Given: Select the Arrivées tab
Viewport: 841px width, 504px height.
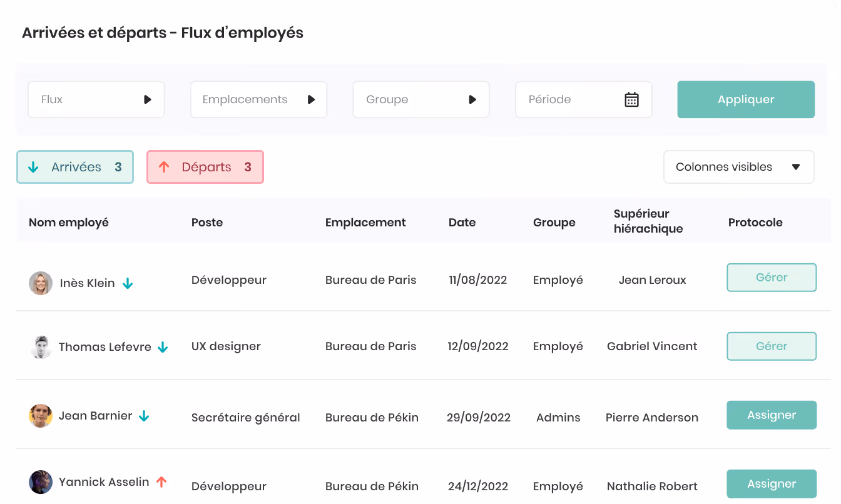Looking at the screenshot, I should (x=75, y=167).
